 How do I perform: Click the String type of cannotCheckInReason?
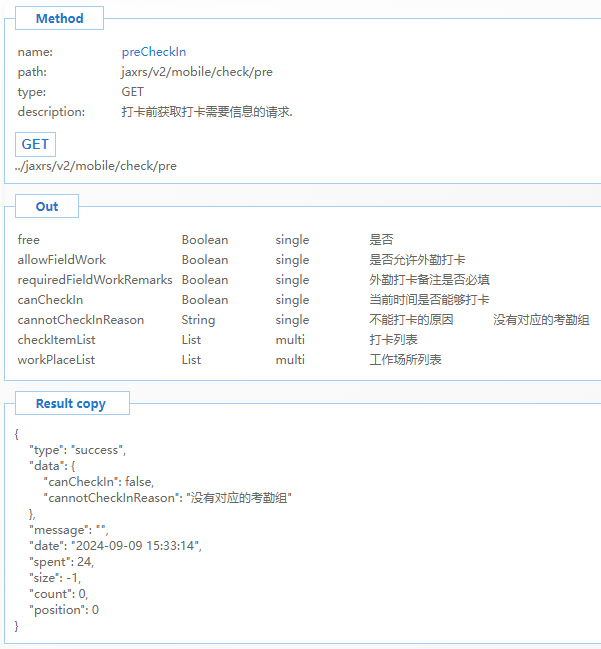[198, 320]
